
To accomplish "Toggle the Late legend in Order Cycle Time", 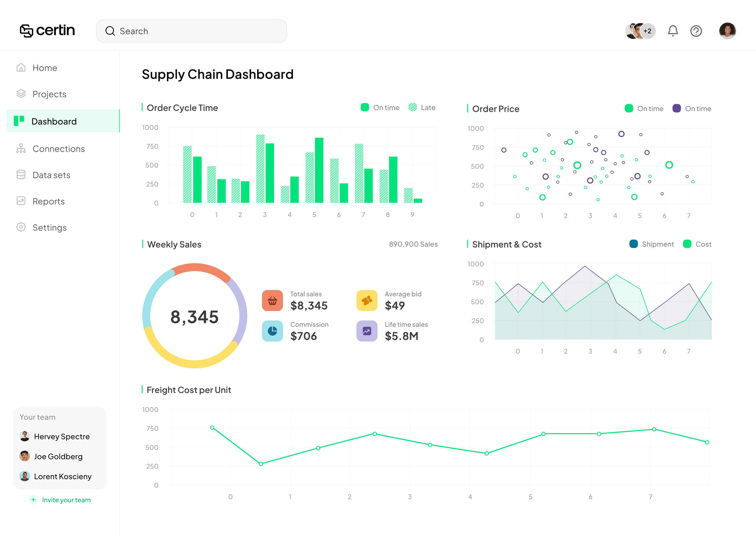I will (422, 107).
